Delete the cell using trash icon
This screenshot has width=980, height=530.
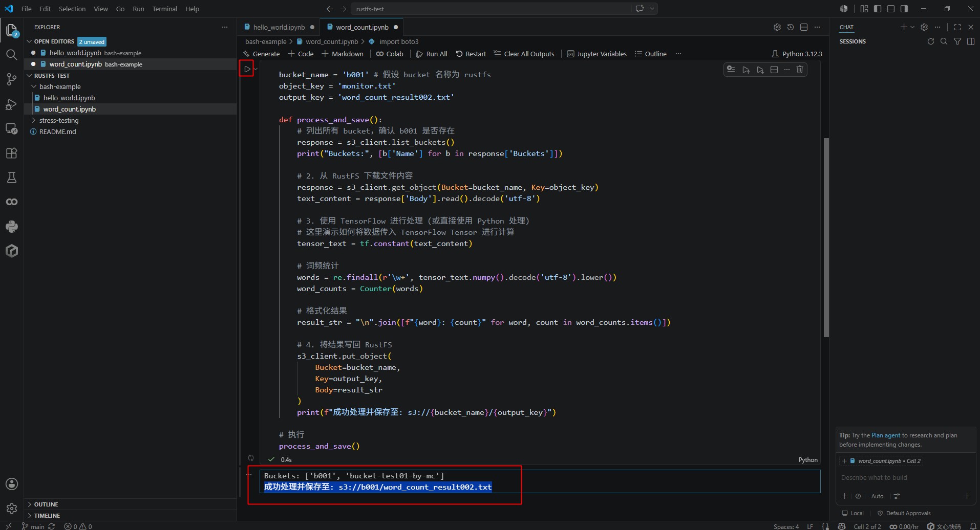pos(800,70)
